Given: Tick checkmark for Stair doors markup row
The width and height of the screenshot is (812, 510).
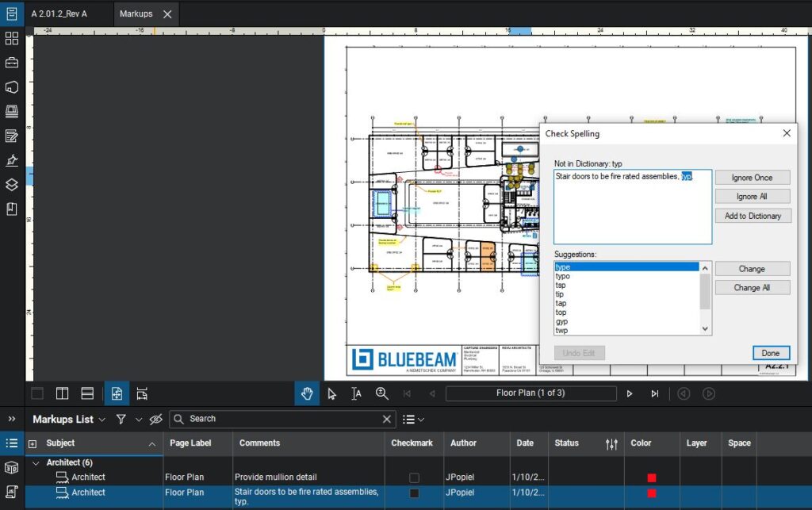Looking at the screenshot, I should pos(414,493).
